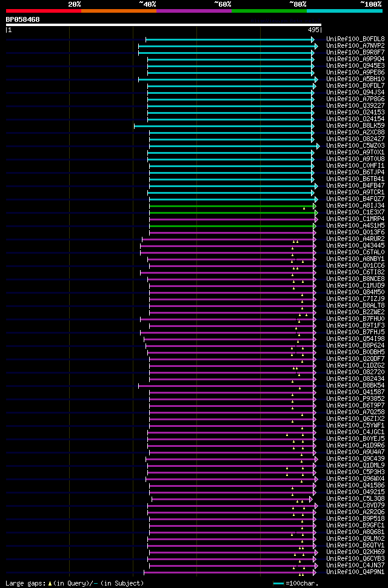Screen dimensions: 388x588
Task: Click the 1 start position label
Action: click(x=9, y=30)
